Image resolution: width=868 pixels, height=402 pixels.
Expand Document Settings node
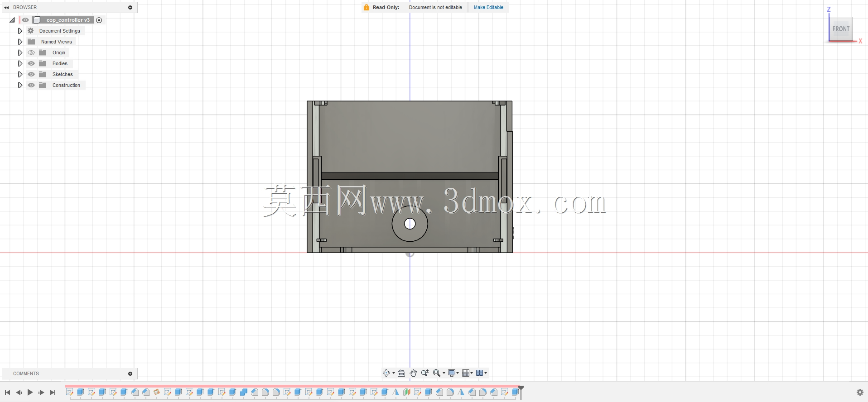coord(20,31)
